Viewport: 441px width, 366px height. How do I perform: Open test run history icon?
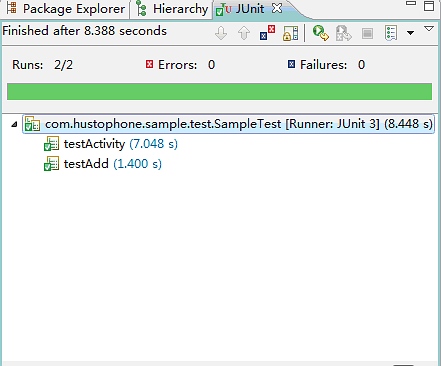pyautogui.click(x=391, y=33)
